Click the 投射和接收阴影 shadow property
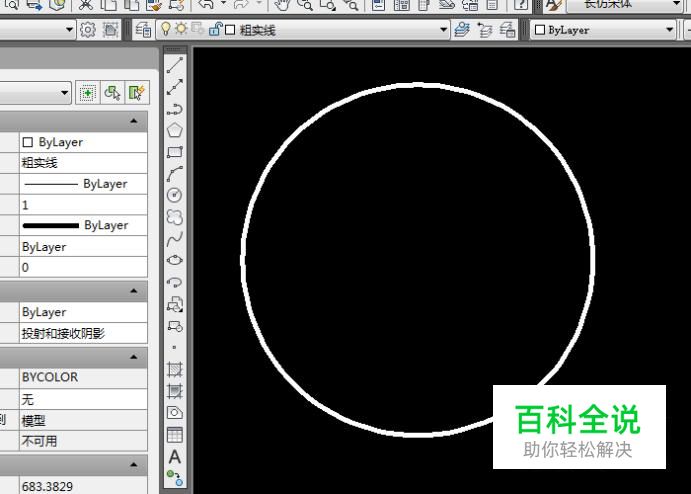This screenshot has height=494, width=691. point(83,333)
